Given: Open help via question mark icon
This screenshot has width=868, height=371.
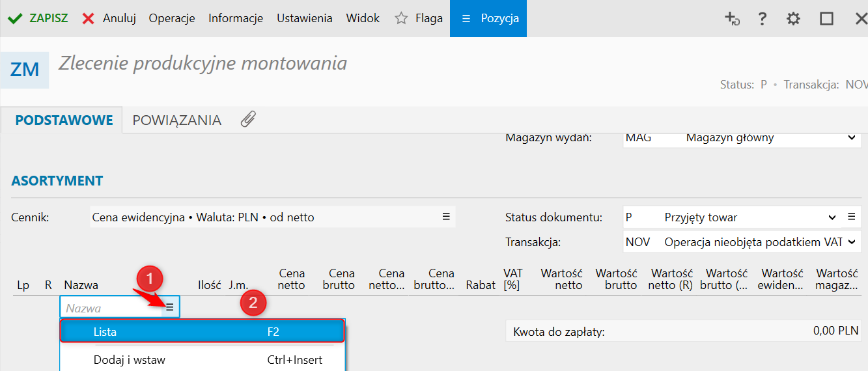Looking at the screenshot, I should [763, 18].
